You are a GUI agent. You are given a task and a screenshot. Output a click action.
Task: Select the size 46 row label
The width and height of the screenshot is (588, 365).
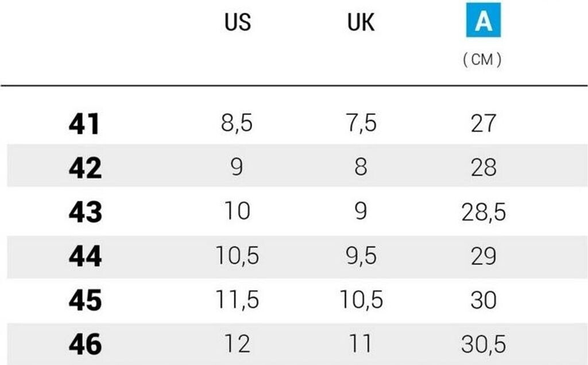[x=84, y=344]
